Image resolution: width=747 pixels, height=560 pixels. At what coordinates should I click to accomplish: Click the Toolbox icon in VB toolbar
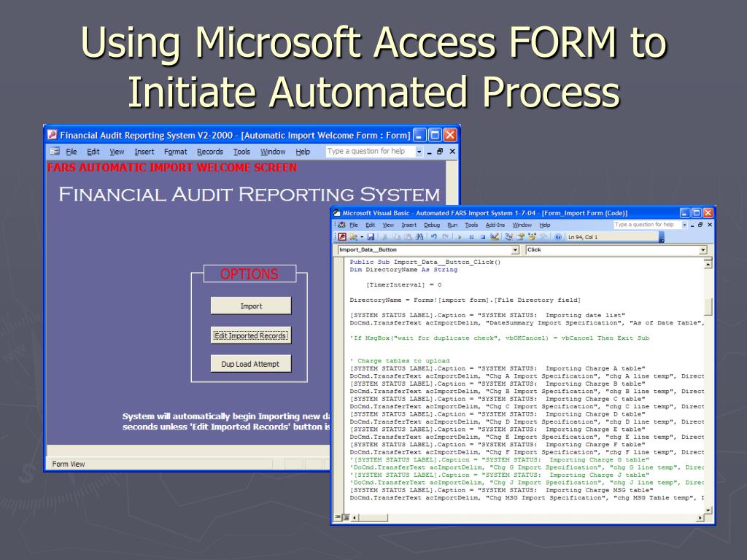pyautogui.click(x=543, y=237)
